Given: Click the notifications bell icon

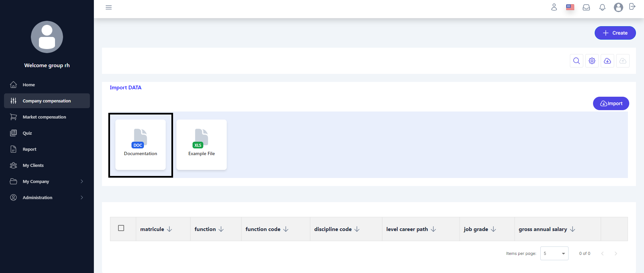Looking at the screenshot, I should pos(602,7).
